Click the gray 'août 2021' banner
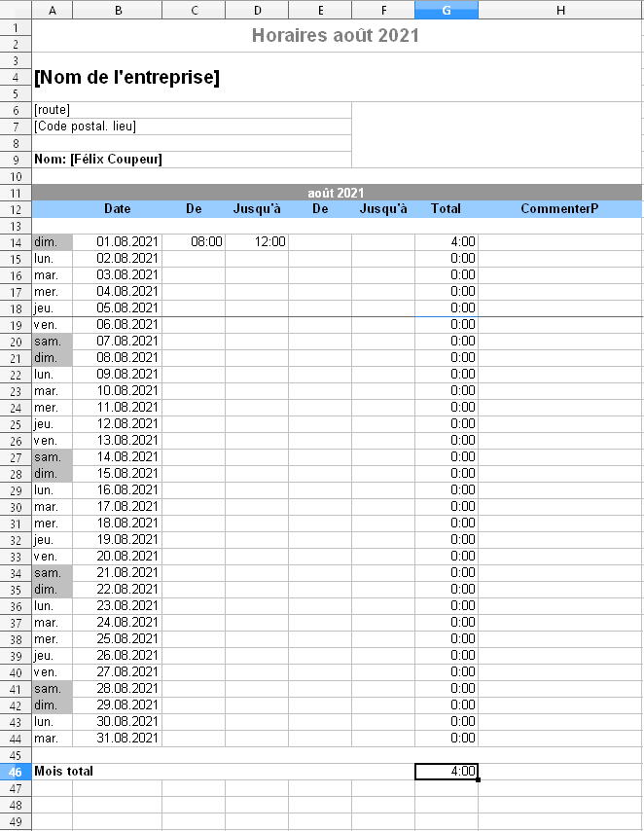Image resolution: width=644 pixels, height=831 pixels. tap(338, 193)
